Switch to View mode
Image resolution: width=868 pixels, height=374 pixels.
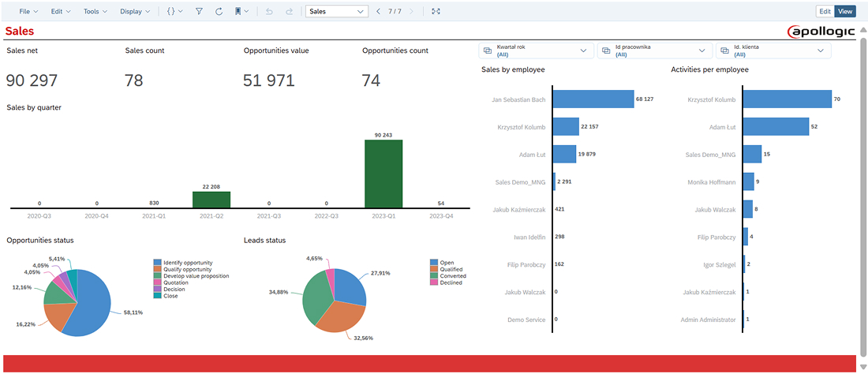point(845,12)
